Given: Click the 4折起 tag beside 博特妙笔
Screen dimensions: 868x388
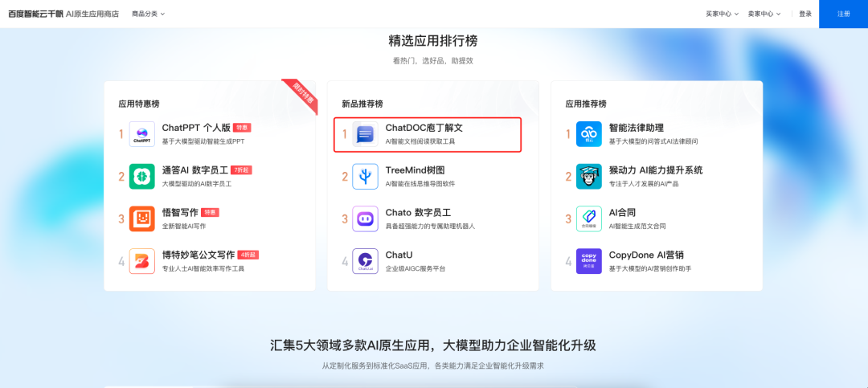Looking at the screenshot, I should 248,255.
